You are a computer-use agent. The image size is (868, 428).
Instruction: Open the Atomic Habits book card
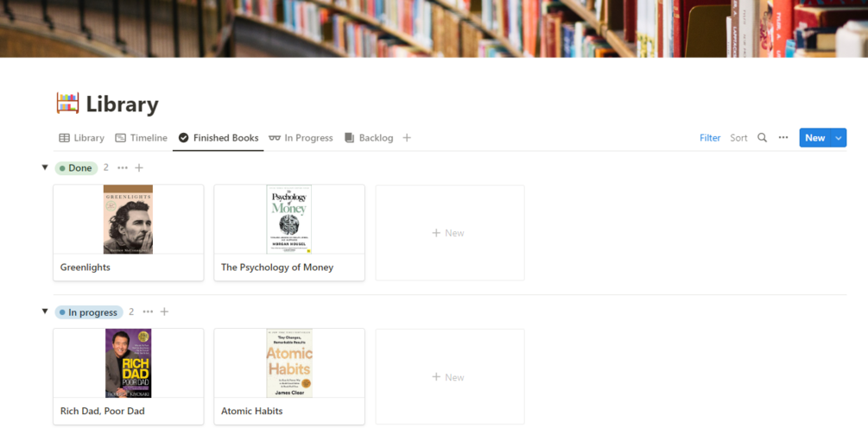coord(289,376)
